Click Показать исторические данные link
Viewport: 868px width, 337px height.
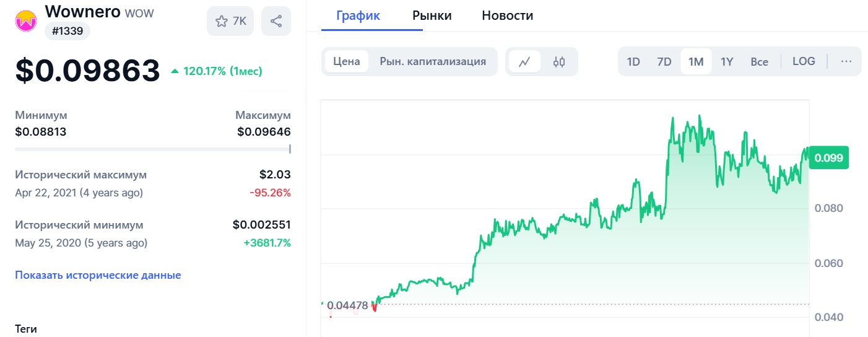tap(98, 275)
